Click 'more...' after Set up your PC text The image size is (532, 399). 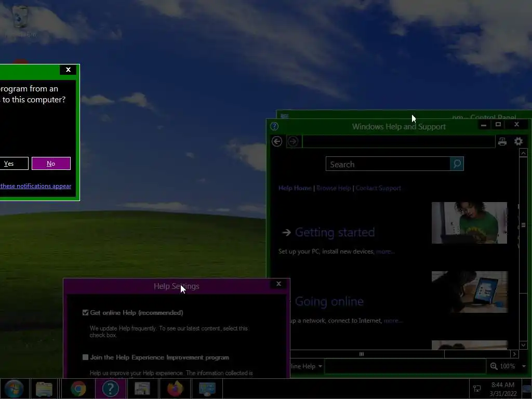tap(385, 251)
